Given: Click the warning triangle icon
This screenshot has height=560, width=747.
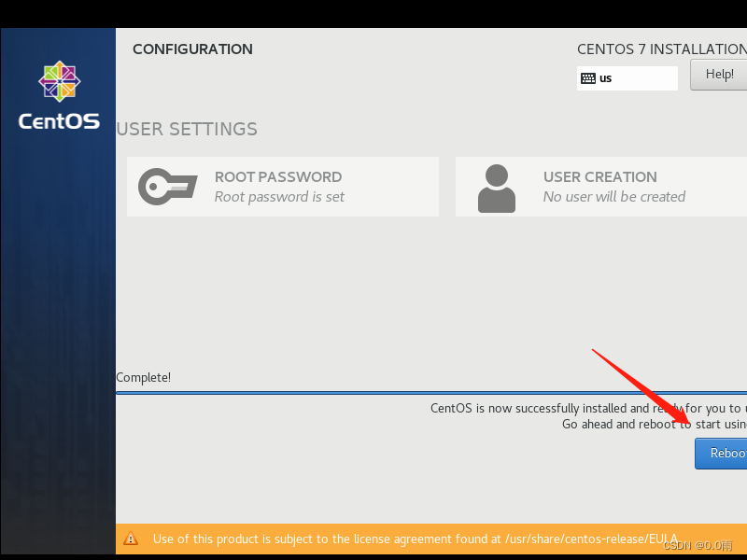Looking at the screenshot, I should click(x=131, y=539).
